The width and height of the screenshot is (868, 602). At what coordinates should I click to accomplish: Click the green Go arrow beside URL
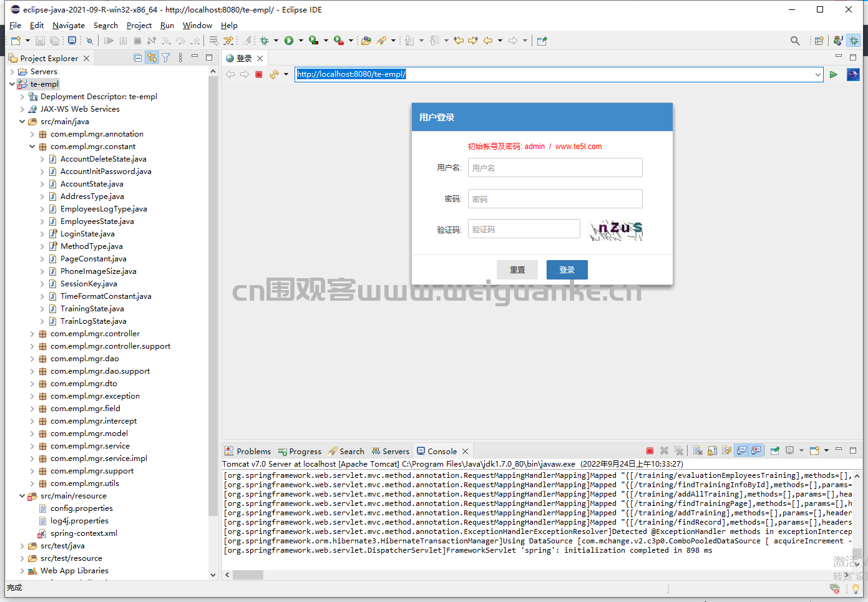pos(834,74)
